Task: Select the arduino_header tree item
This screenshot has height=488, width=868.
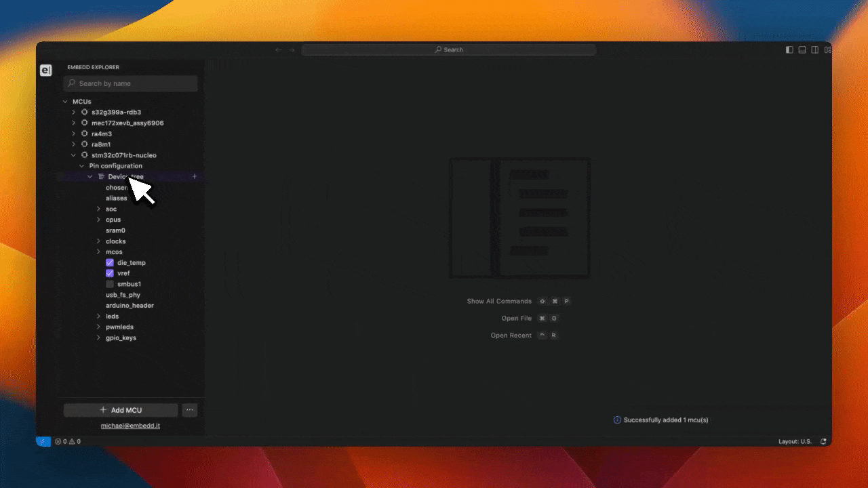Action: pyautogui.click(x=130, y=306)
